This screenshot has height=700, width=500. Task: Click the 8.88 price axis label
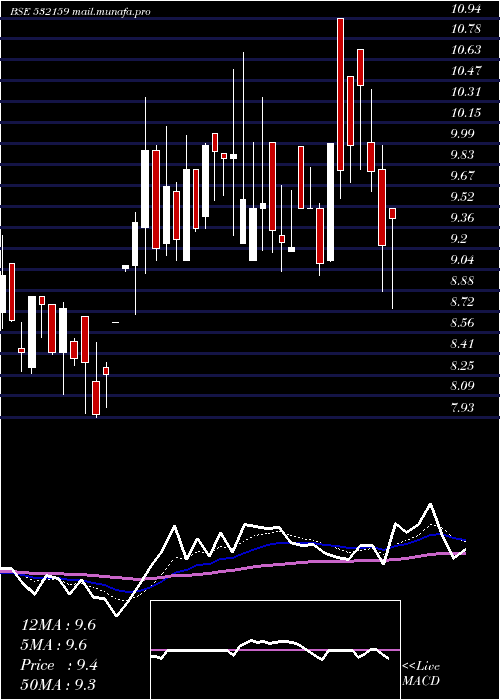coord(462,281)
